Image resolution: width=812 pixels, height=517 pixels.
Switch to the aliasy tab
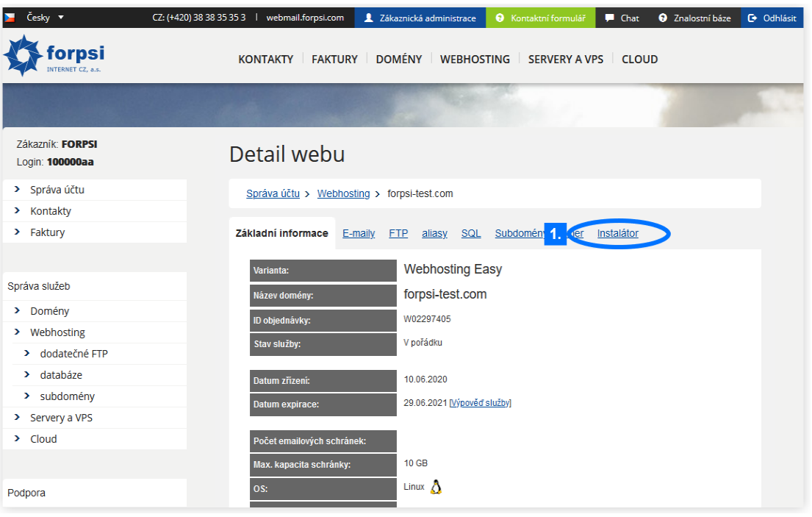pos(434,234)
